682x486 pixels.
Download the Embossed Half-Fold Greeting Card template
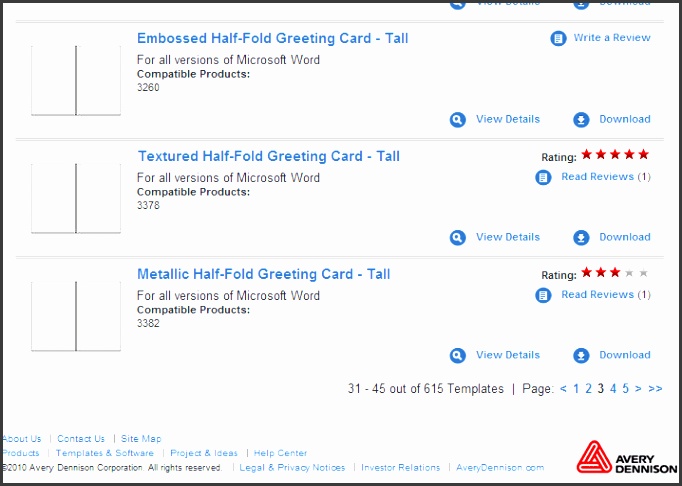(625, 119)
